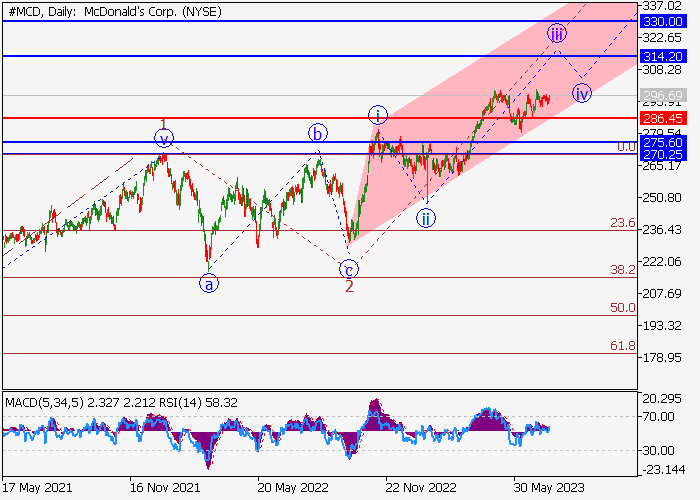Select the circled wave v marker

click(x=164, y=138)
